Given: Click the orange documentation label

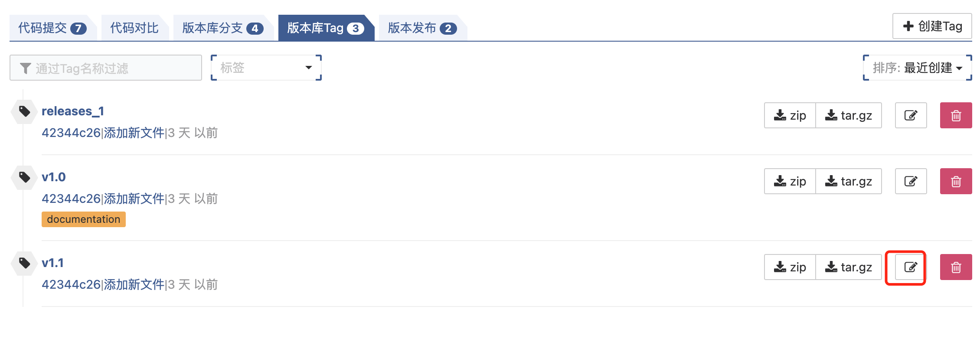Looking at the screenshot, I should tap(83, 219).
